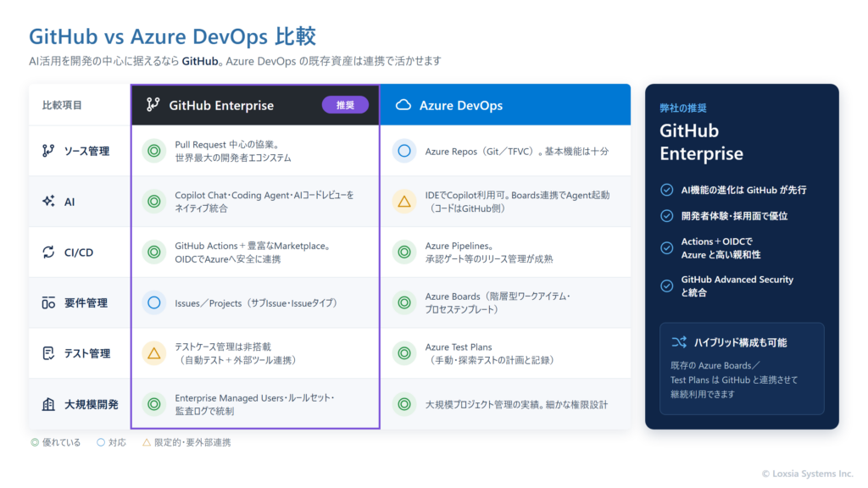This screenshot has width=868, height=488.
Task: Click green double-circle beside Pull Request 中心の協業
Action: point(154,151)
